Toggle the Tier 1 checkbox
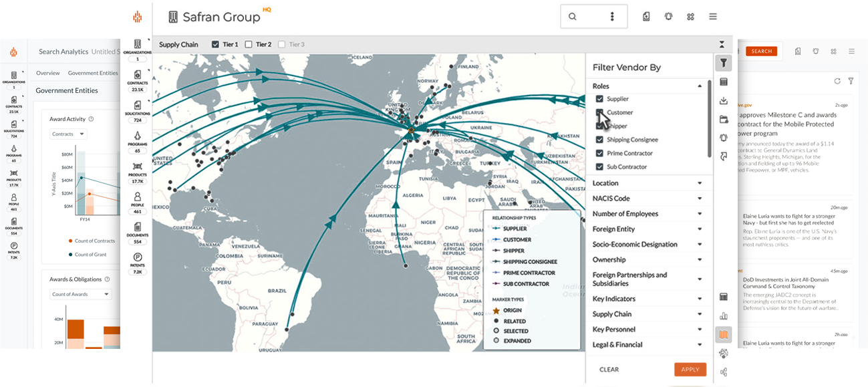This screenshot has width=868, height=387. (x=215, y=45)
